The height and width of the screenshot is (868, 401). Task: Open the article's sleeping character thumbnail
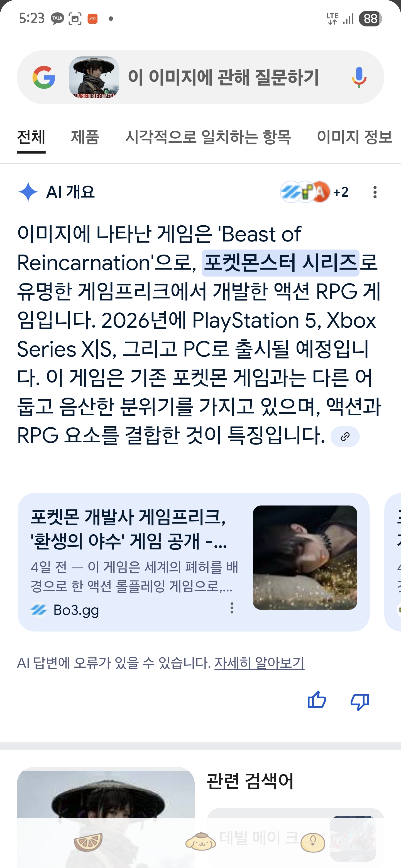pyautogui.click(x=305, y=558)
